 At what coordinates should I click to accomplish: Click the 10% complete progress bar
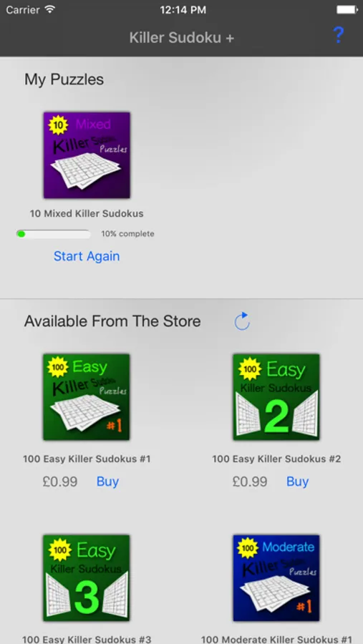pos(54,234)
